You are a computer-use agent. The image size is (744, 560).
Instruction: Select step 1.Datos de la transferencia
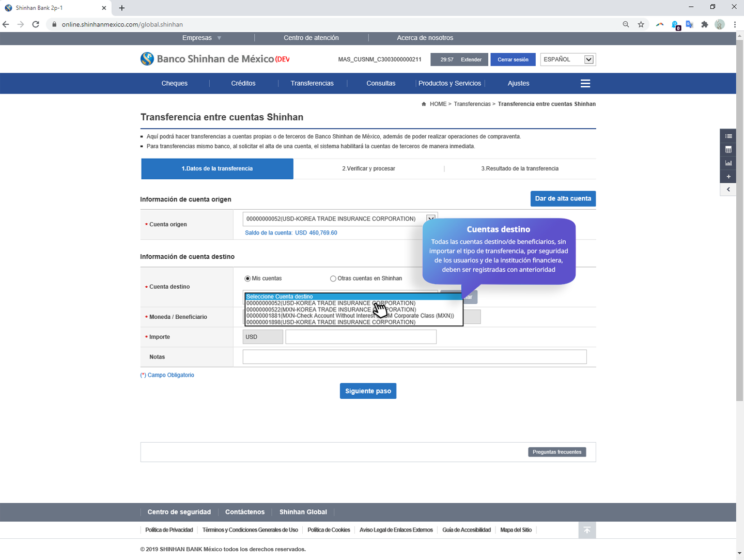pos(217,168)
